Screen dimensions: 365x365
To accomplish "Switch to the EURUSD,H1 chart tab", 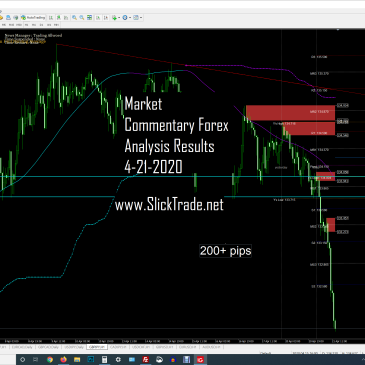I will point(187,347).
